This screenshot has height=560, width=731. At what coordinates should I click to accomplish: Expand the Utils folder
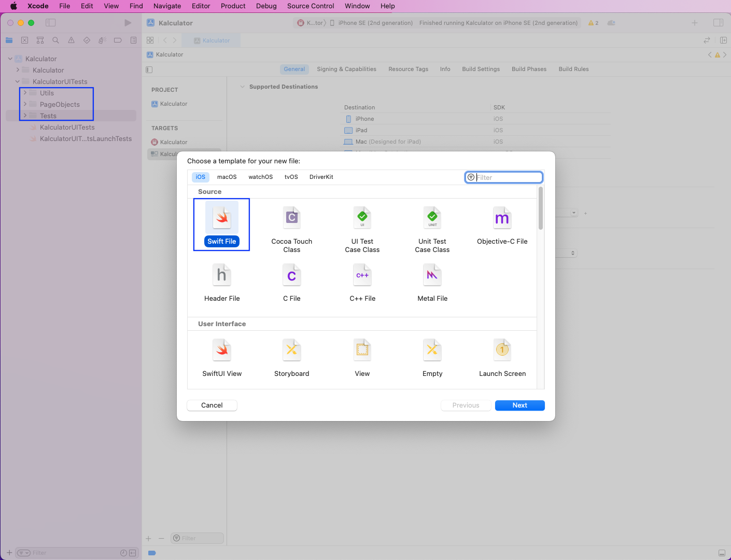pyautogui.click(x=25, y=93)
